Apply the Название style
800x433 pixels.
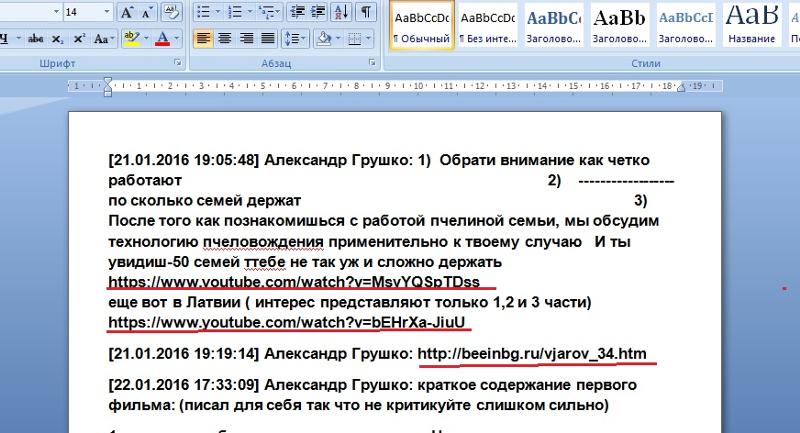click(751, 26)
